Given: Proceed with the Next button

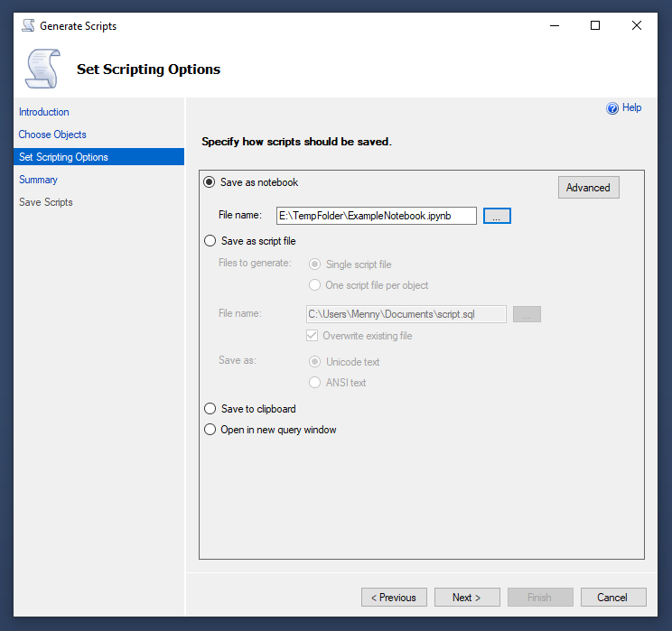Looking at the screenshot, I should pyautogui.click(x=467, y=598).
